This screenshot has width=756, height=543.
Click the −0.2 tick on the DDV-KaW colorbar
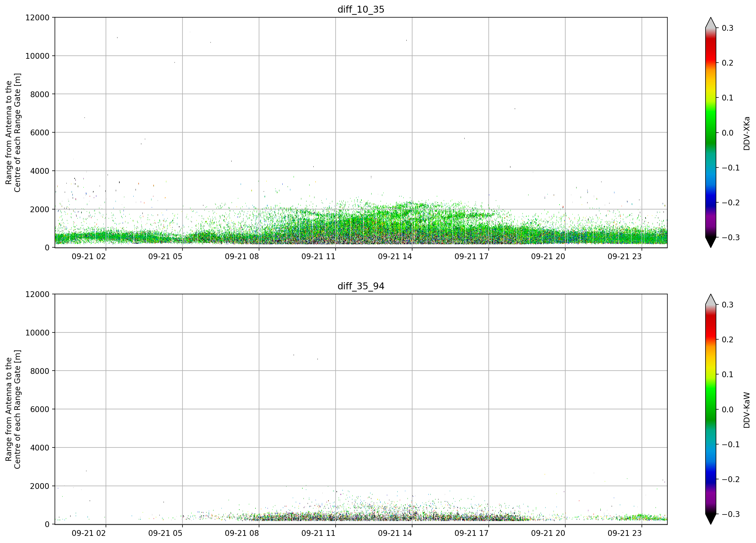tap(731, 479)
